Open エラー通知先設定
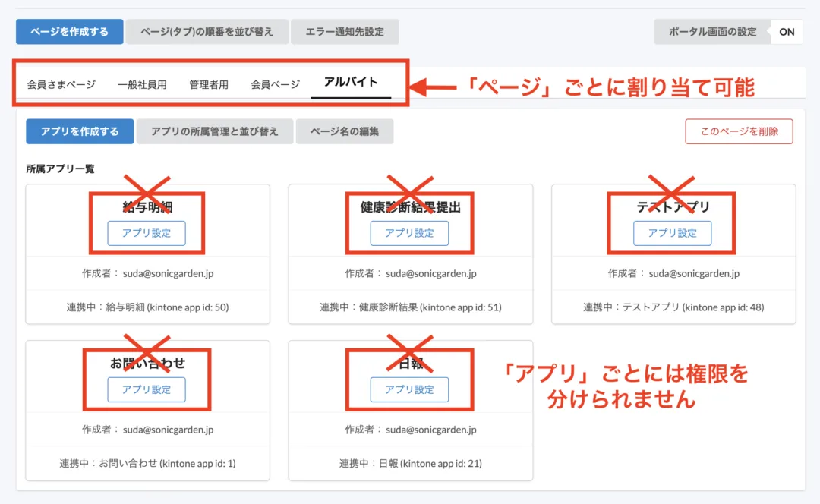 (x=345, y=32)
